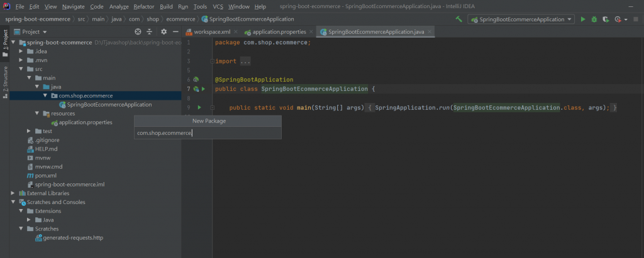Click the run gutter arrow on line 9

[199, 107]
